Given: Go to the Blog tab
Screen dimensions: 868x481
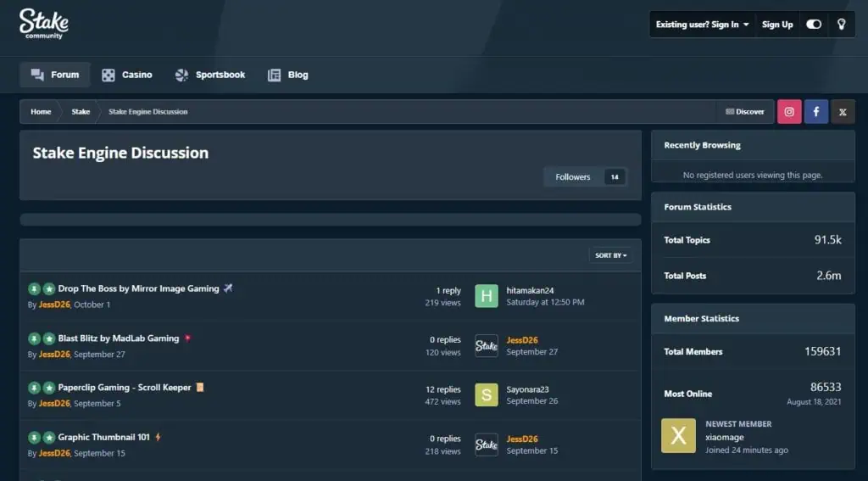Looking at the screenshot, I should click(x=288, y=75).
